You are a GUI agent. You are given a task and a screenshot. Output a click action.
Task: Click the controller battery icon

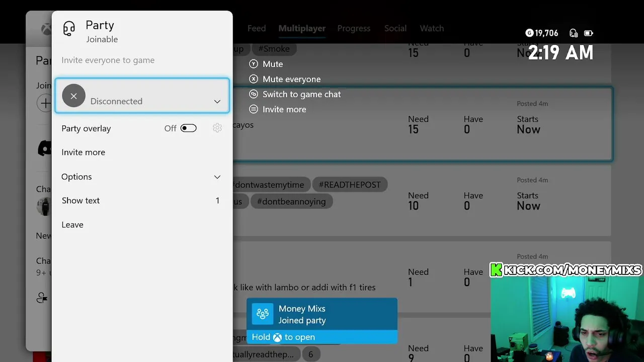click(589, 33)
